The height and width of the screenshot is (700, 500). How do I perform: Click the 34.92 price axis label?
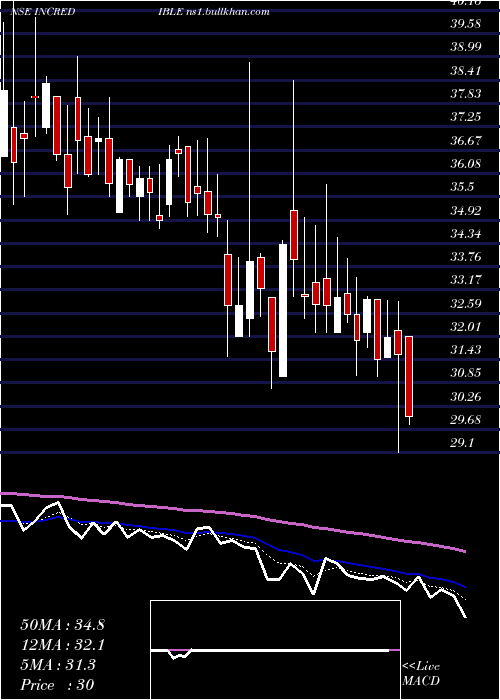pos(466,210)
